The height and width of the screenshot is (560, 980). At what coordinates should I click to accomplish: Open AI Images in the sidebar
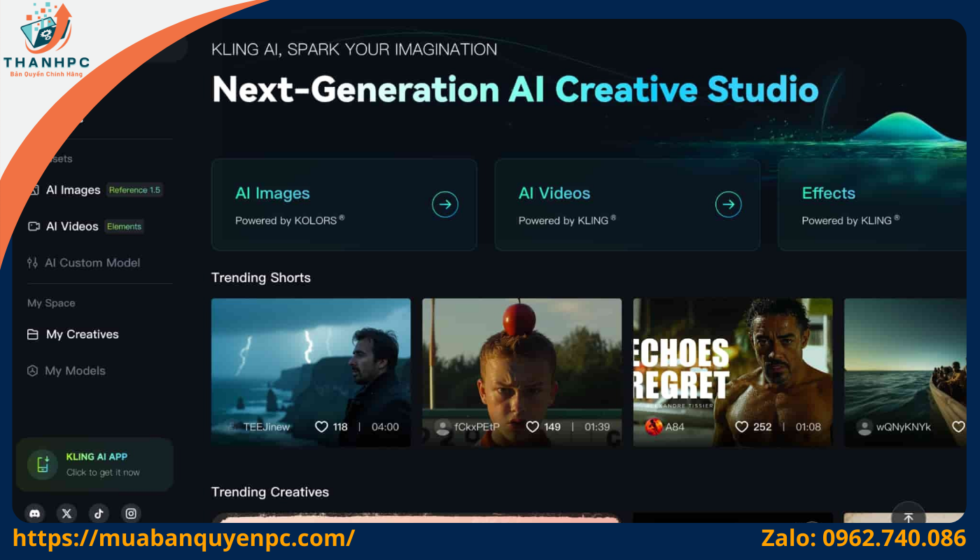point(73,190)
